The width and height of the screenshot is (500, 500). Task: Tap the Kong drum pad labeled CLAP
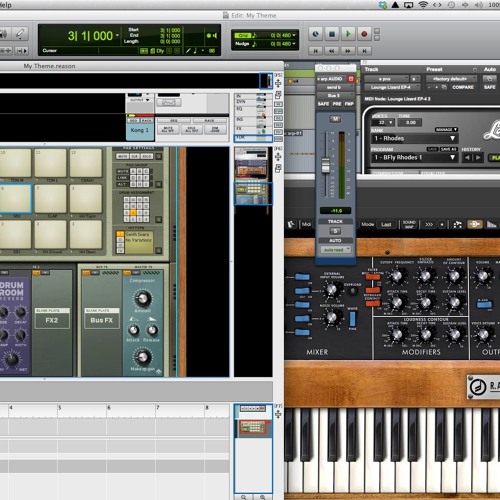click(50, 199)
